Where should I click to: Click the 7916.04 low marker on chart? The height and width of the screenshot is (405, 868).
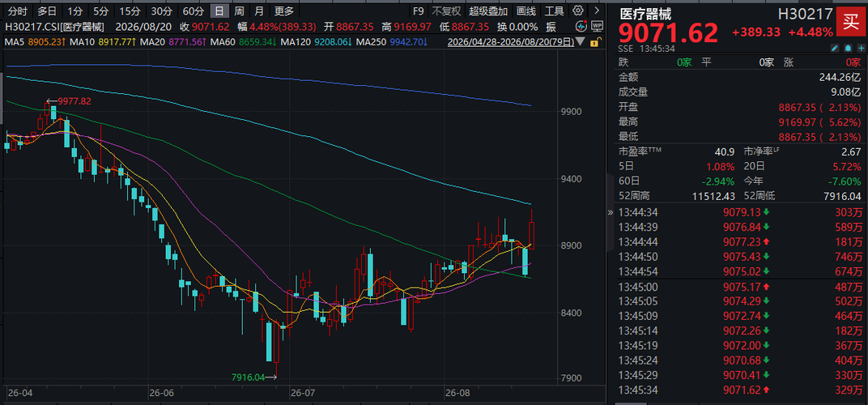click(249, 377)
